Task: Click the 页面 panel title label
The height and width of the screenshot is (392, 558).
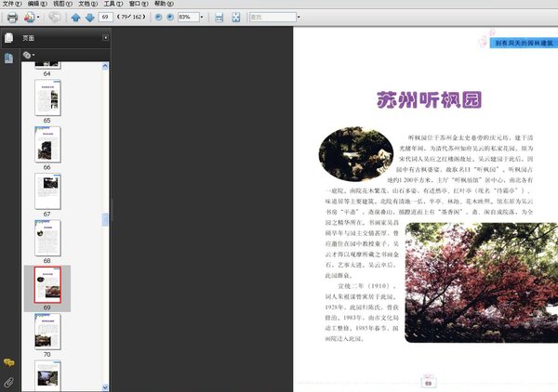Action: point(29,38)
